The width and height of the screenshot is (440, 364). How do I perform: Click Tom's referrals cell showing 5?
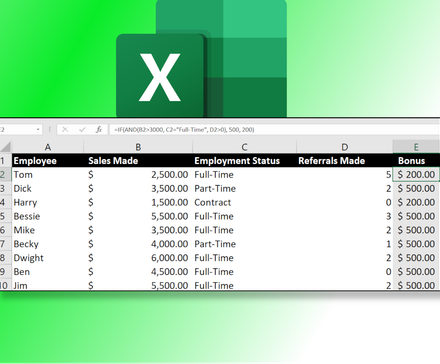(345, 175)
